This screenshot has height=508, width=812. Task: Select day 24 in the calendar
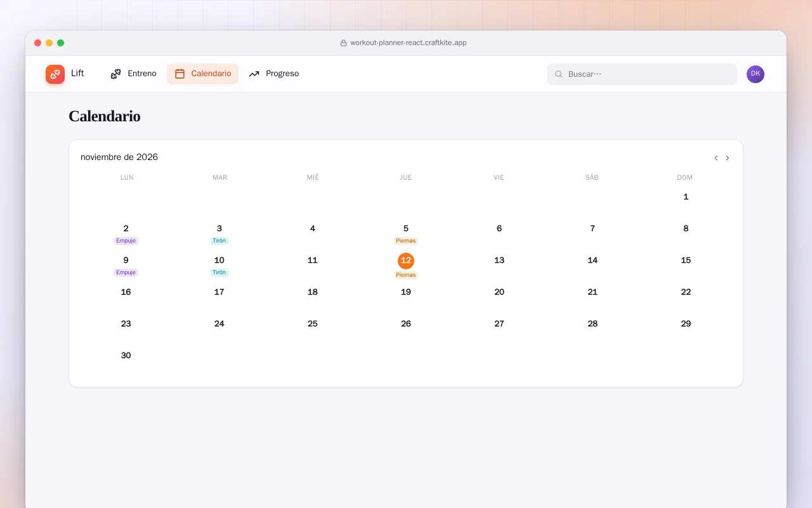[x=219, y=324]
